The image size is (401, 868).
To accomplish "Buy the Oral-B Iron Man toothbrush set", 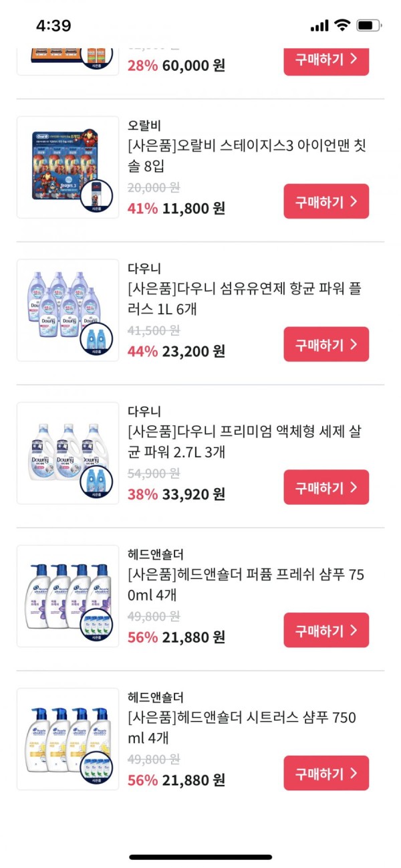I will 326,201.
